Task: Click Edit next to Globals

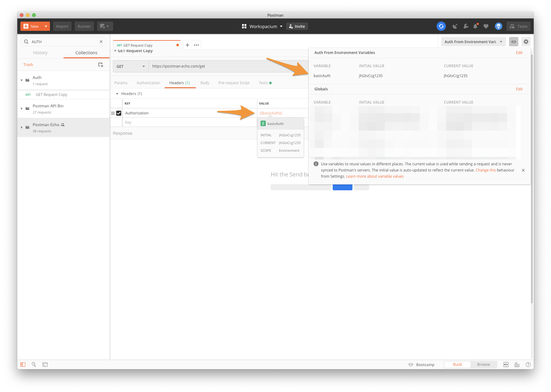Action: coord(519,89)
